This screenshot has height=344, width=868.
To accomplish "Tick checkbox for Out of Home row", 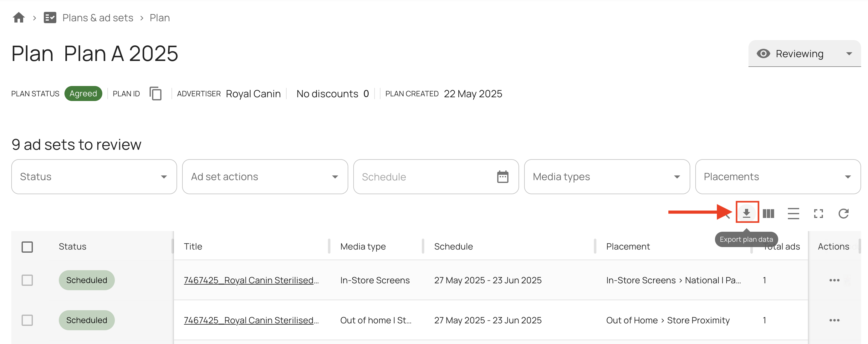I will click(x=27, y=320).
